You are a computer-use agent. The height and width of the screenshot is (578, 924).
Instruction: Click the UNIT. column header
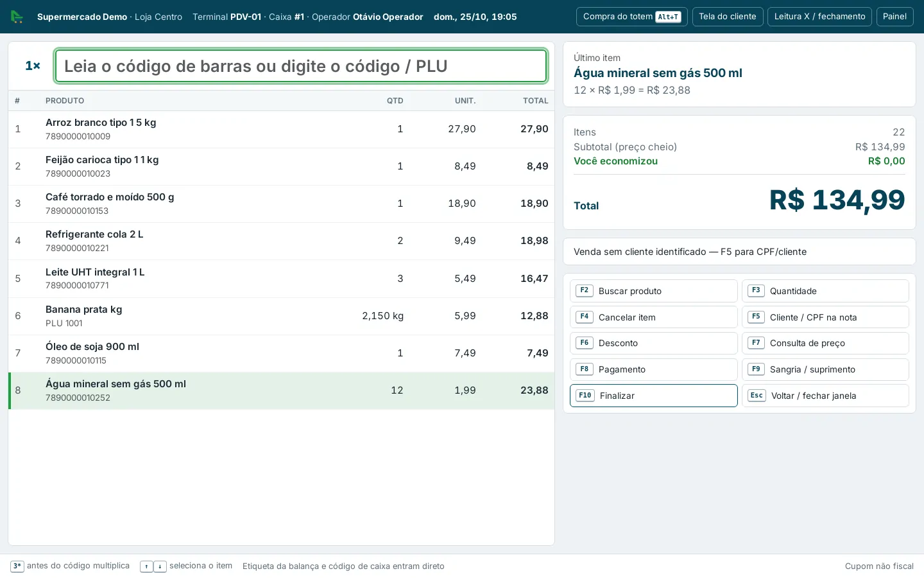[465, 101]
